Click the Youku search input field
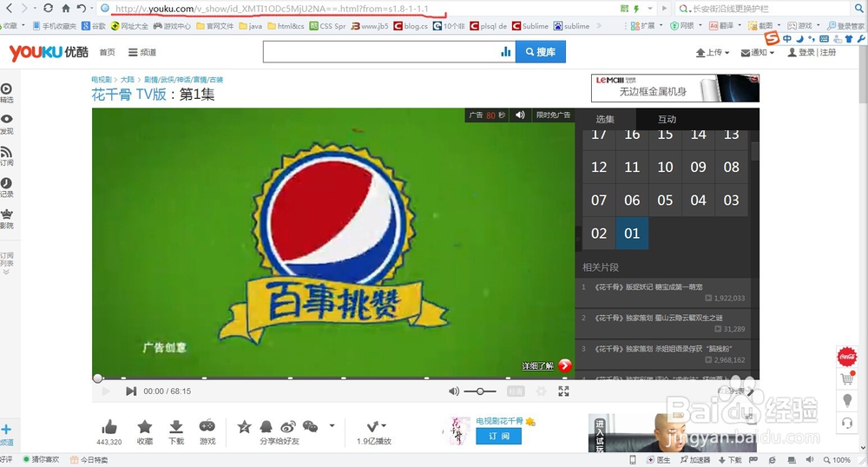Screen dimensions: 868x467 [382, 52]
